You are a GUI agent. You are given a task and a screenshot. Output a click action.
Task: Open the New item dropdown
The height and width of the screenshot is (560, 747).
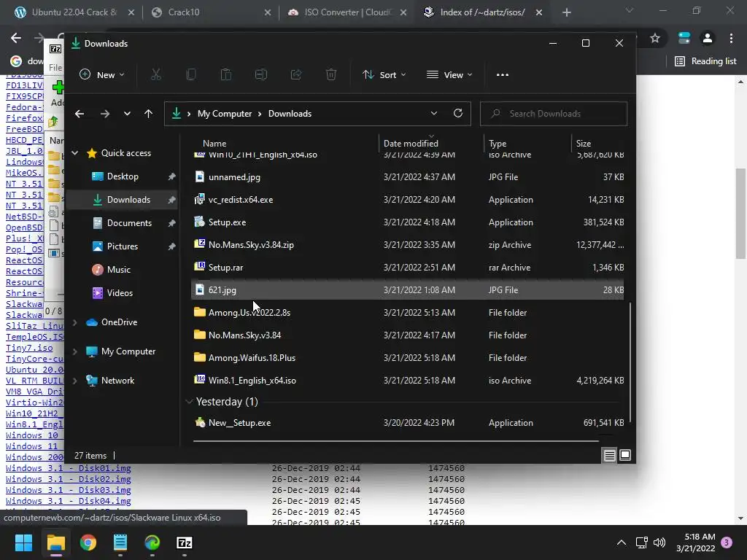(102, 75)
